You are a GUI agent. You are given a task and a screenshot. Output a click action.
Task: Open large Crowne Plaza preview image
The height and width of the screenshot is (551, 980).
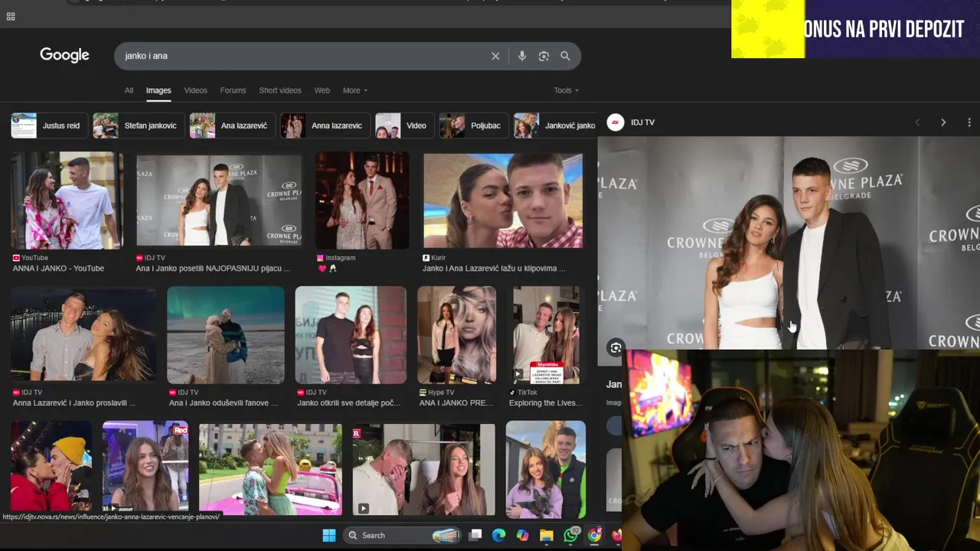[x=789, y=243]
